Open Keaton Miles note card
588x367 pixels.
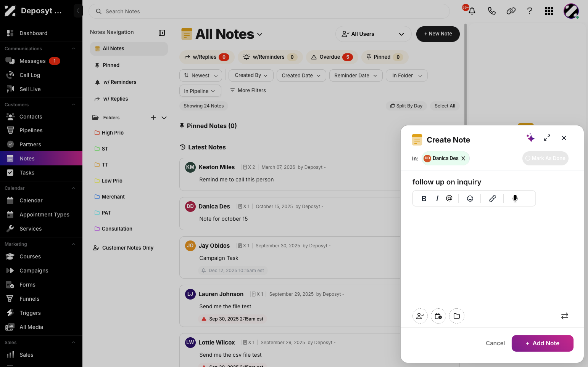290,174
